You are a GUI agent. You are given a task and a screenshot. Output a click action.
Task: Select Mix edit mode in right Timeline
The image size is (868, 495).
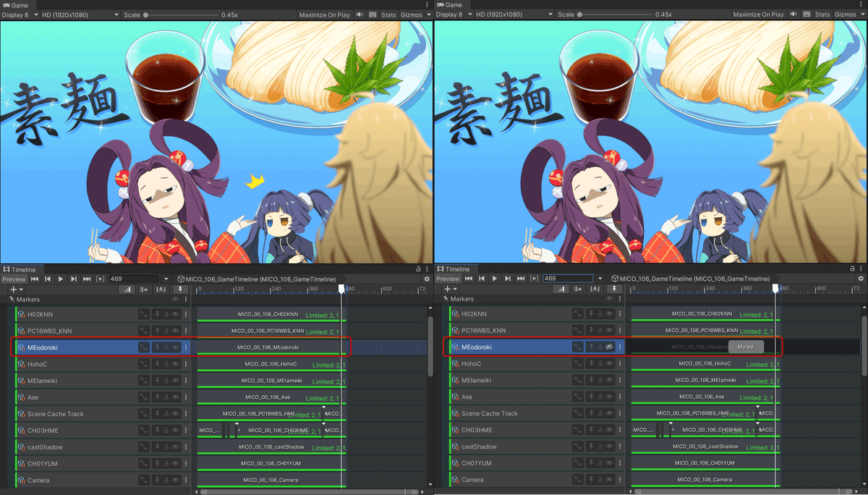[x=561, y=289]
